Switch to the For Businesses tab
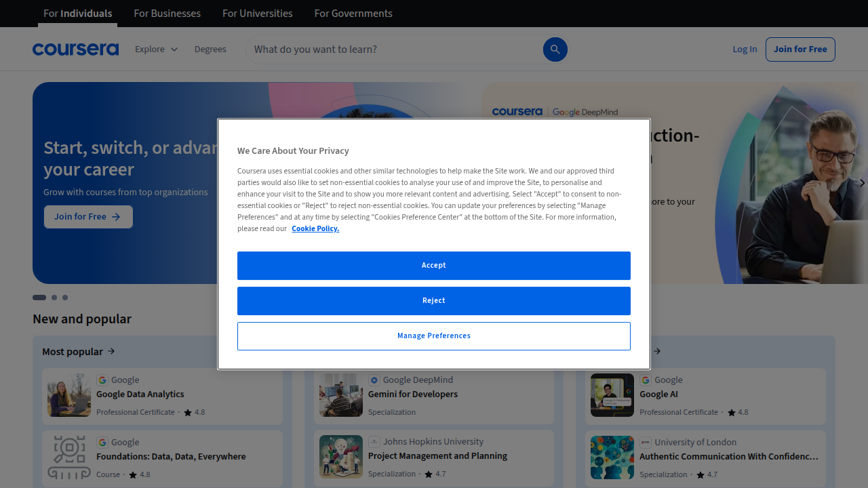Screen dimensions: 868x488 click(167, 14)
